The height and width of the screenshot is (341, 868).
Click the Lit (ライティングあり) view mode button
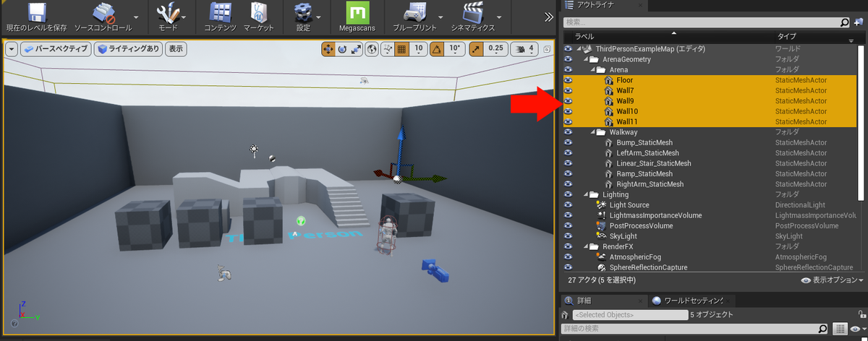pos(129,49)
